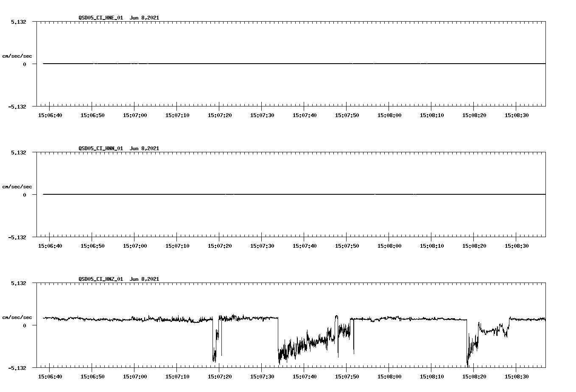576x392 pixels.
Task: Click 15:08:20 time label under HNZ plot
Action: (474, 377)
